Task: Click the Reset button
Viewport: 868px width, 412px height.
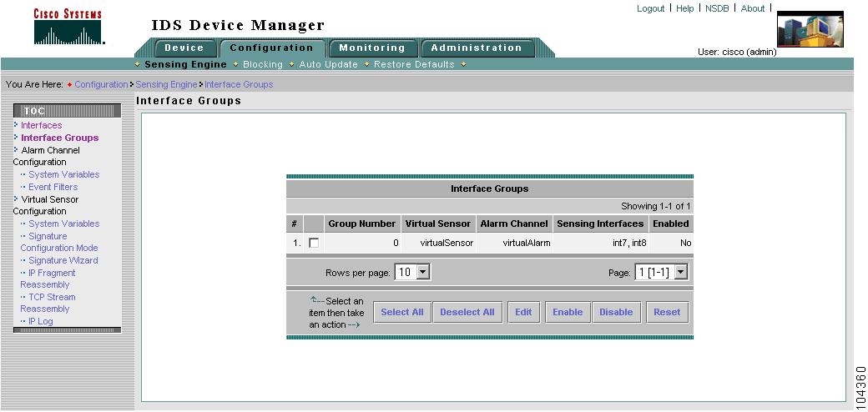Action: point(667,313)
